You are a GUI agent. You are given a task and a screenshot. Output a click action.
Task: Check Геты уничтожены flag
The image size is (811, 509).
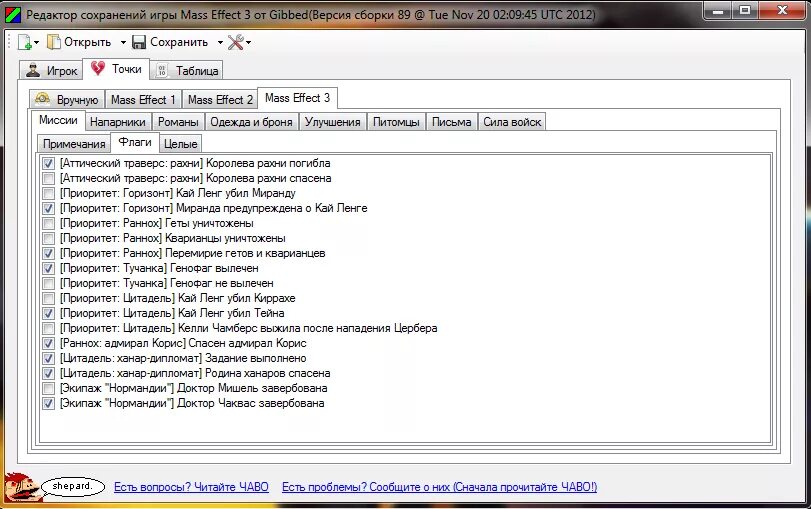coord(49,223)
